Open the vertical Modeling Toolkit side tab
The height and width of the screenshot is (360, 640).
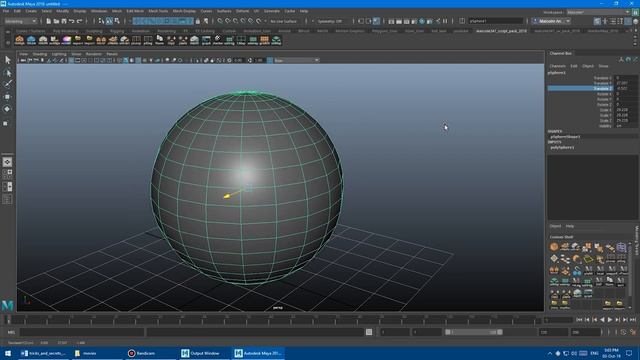[x=637, y=240]
